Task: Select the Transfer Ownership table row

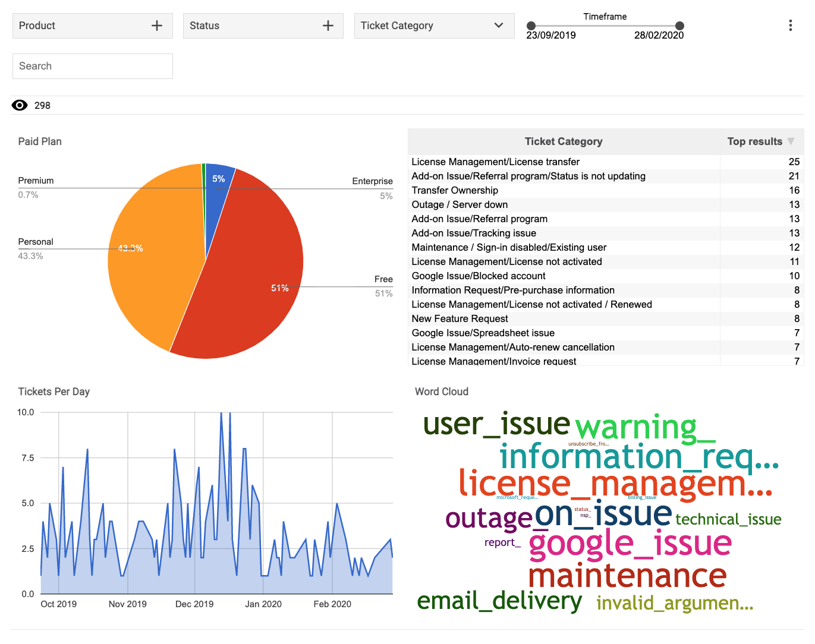Action: click(455, 190)
